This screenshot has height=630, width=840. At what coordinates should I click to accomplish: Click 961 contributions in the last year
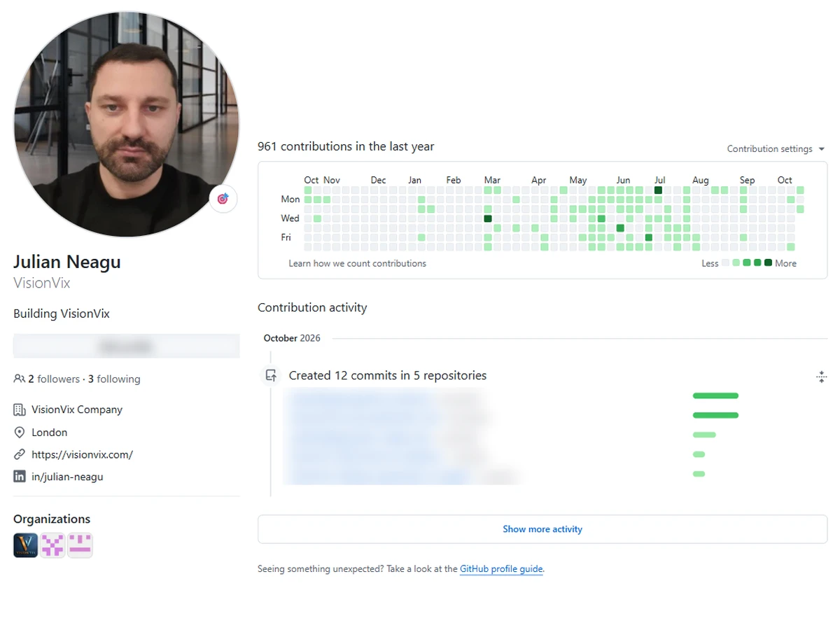(x=346, y=146)
